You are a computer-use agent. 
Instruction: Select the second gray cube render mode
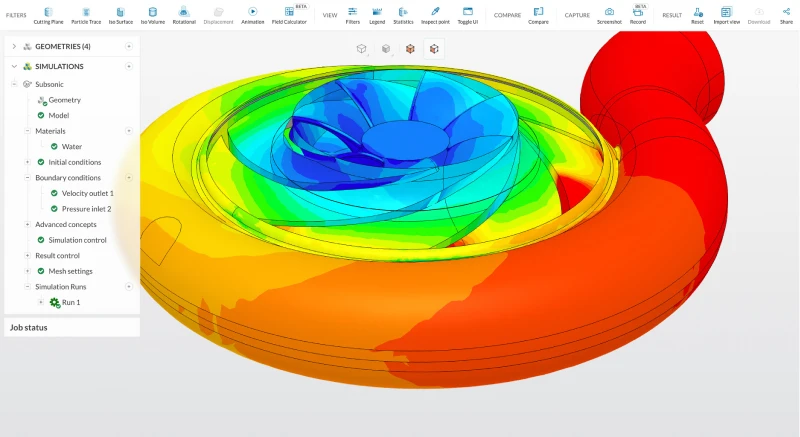coord(386,48)
